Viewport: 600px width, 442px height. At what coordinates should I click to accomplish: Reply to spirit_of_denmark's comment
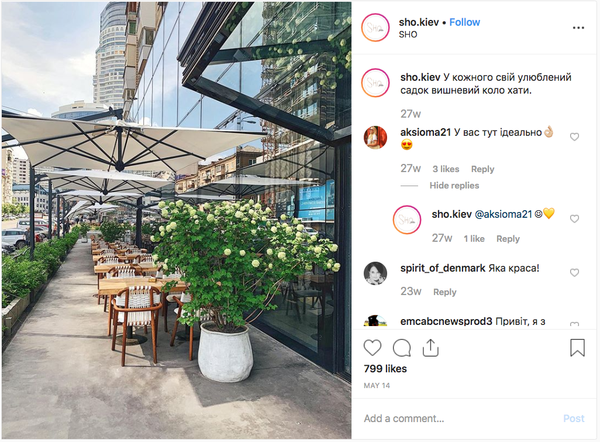point(445,292)
